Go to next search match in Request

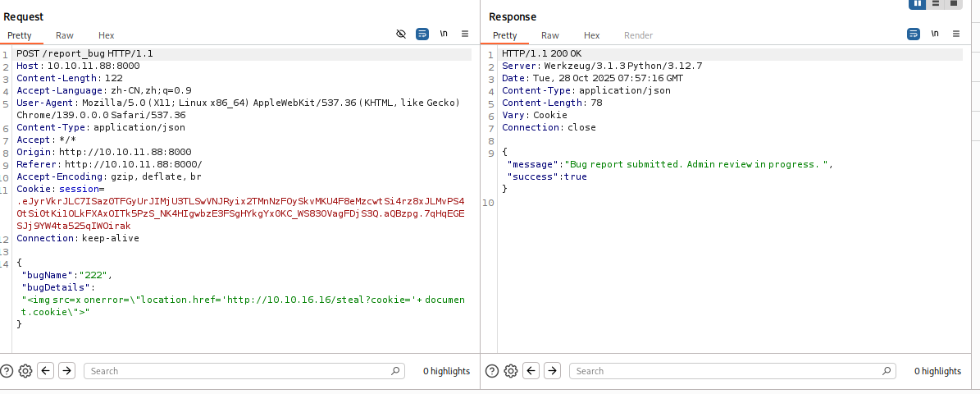[67, 371]
